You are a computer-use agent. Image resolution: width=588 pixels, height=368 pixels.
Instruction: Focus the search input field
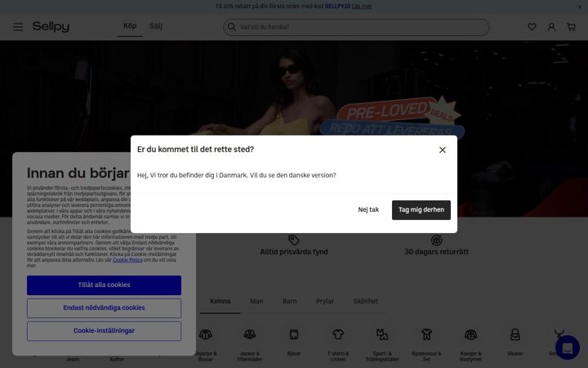coord(356,27)
